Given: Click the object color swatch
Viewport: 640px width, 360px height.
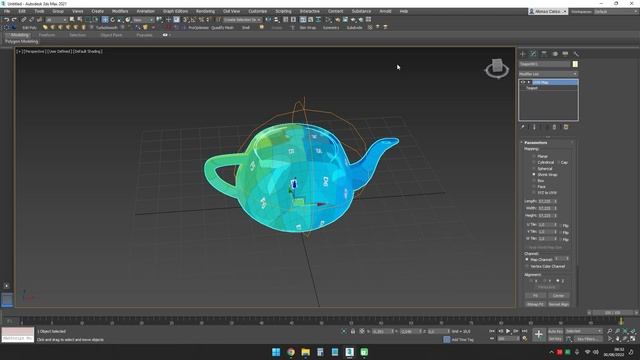Looking at the screenshot, I should [575, 64].
